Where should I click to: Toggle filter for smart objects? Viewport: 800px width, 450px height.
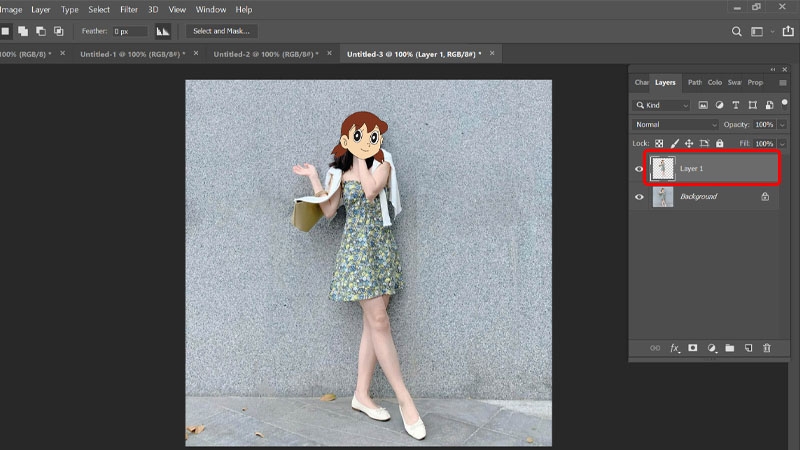(x=769, y=105)
